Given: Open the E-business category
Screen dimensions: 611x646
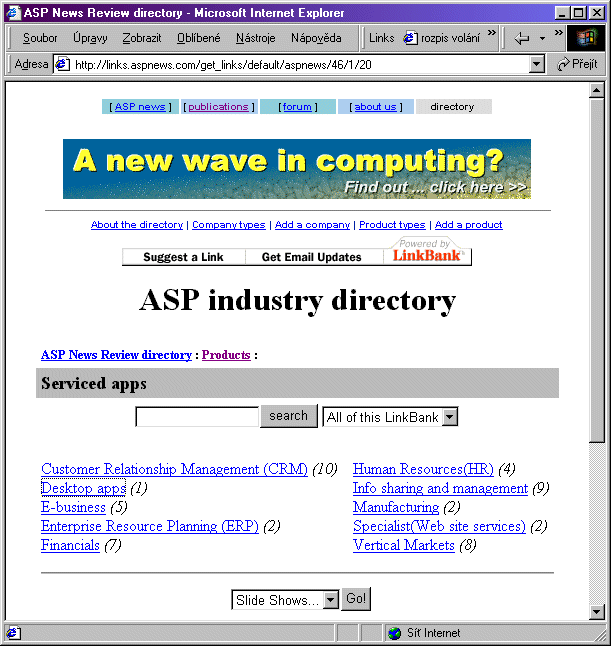Looking at the screenshot, I should (73, 507).
